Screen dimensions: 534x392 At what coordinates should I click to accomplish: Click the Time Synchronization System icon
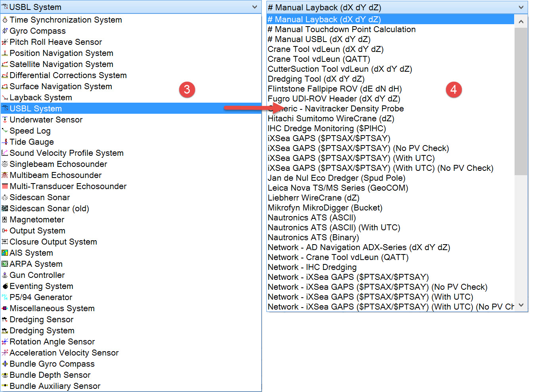5,20
